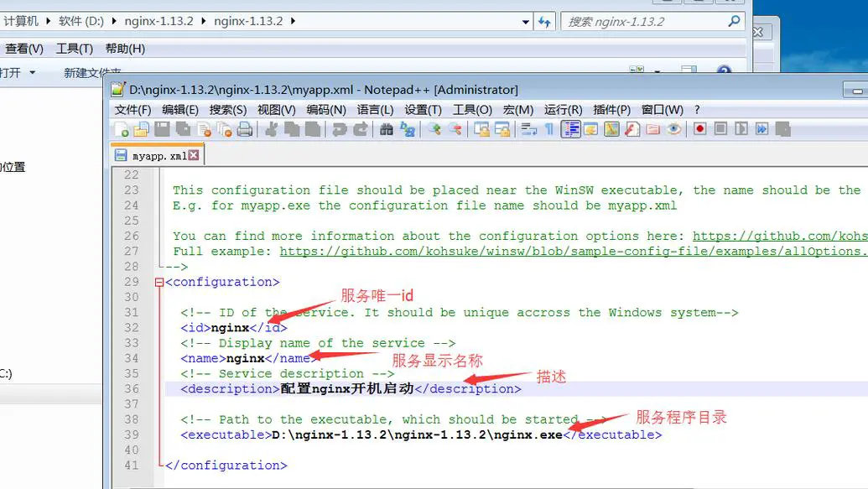Expand the arrow after 计算机 in Explorer address bar

point(48,21)
